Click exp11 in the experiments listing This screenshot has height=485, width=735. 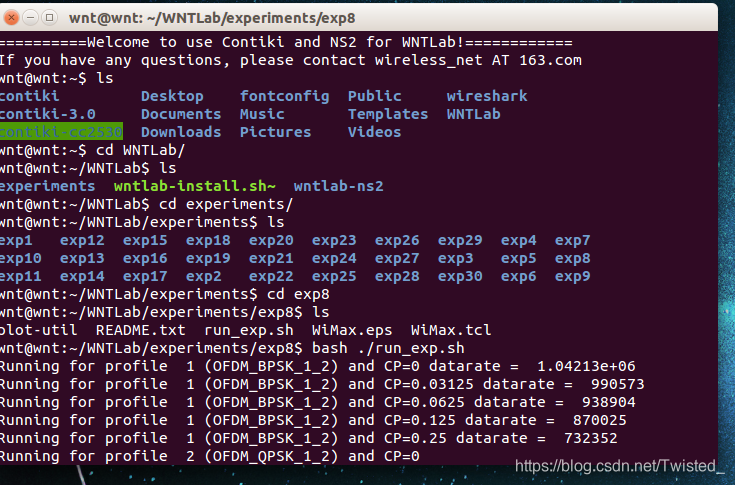click(20, 276)
